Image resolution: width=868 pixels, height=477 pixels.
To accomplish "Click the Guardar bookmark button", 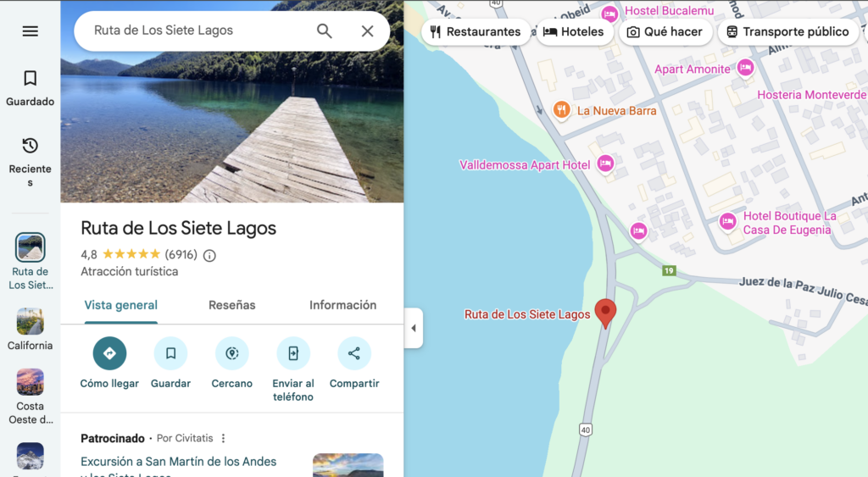I will click(x=170, y=353).
